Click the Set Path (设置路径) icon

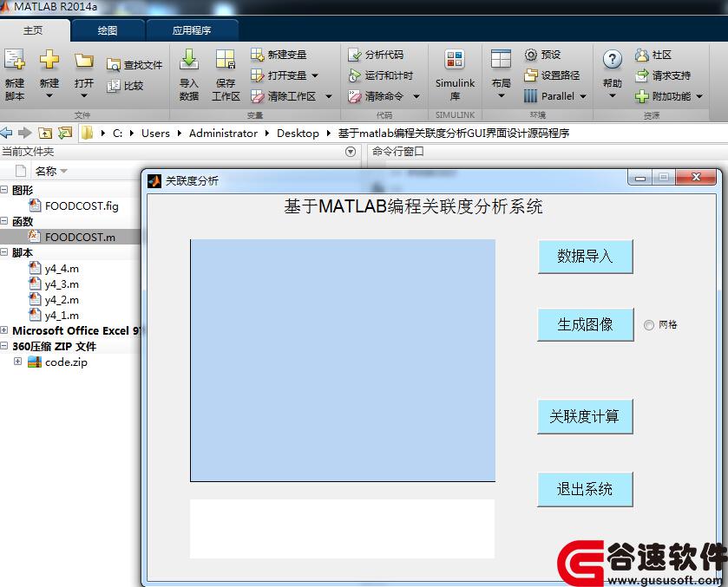coord(531,75)
